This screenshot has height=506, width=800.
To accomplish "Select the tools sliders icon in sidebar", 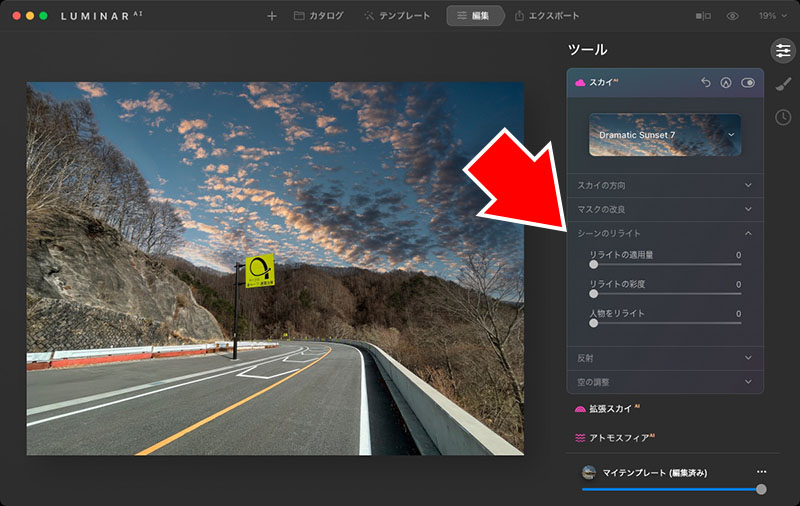I will click(x=783, y=50).
